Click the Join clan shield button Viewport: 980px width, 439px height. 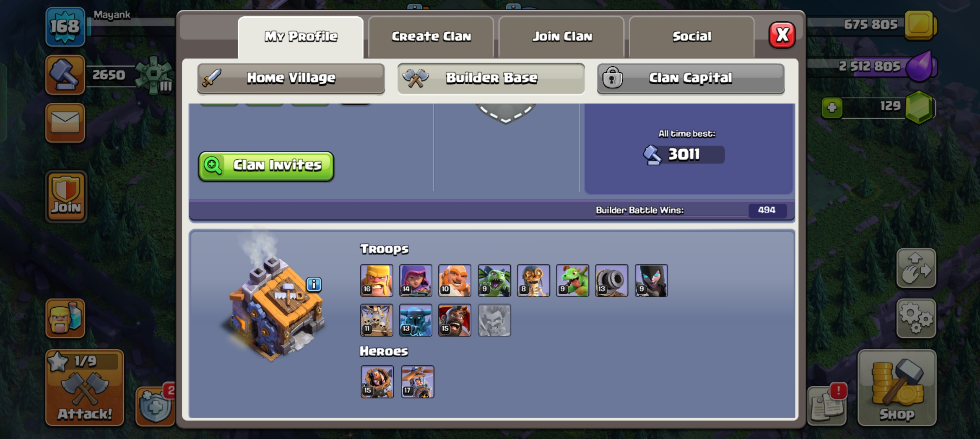point(66,197)
